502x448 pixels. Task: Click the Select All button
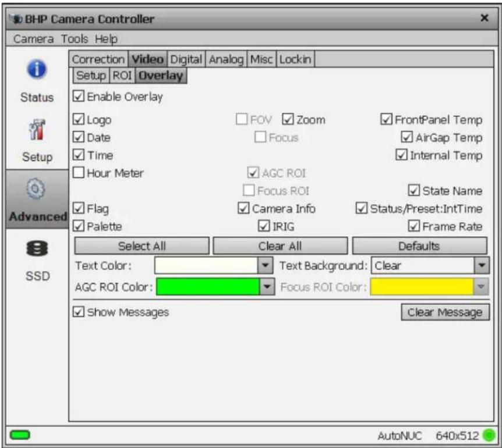(x=142, y=246)
